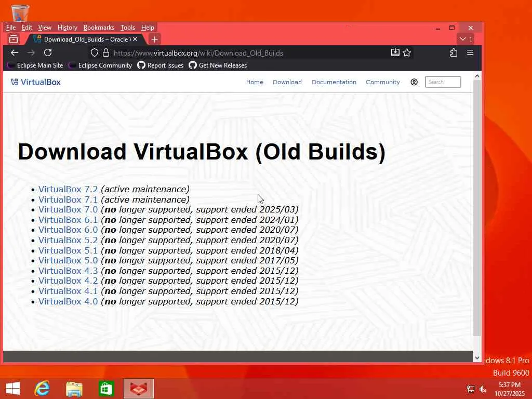The height and width of the screenshot is (399, 532).
Task: Open the Edit menu
Action: (x=27, y=28)
